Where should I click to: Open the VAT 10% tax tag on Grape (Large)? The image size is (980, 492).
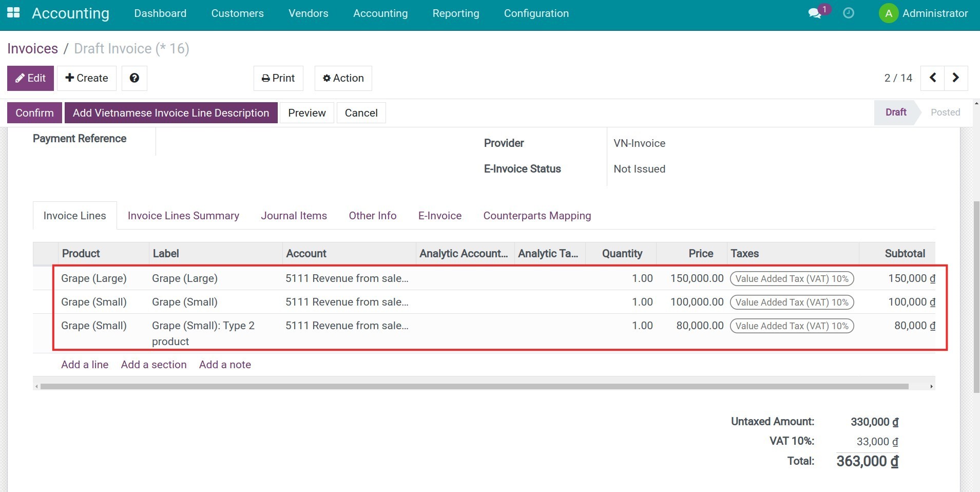click(792, 278)
